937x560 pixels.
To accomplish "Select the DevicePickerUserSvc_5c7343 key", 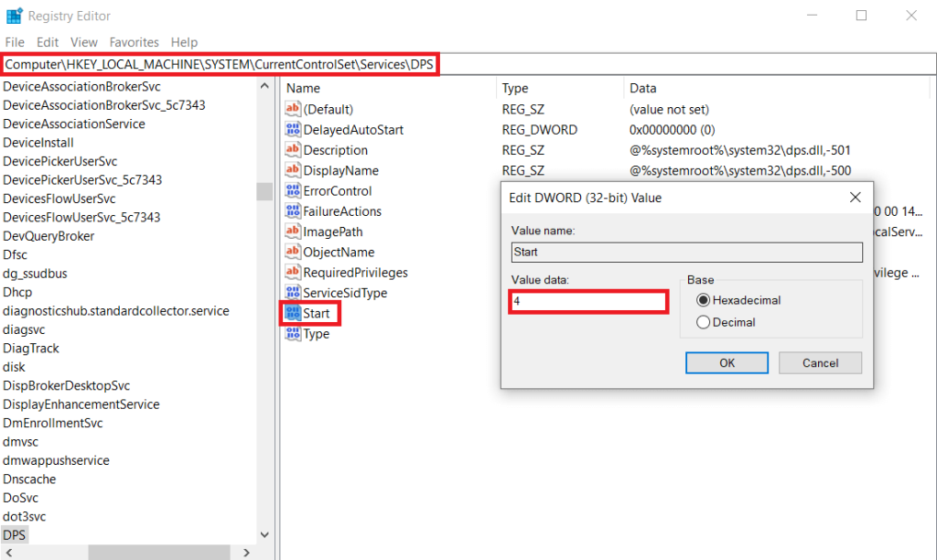I will click(x=82, y=180).
